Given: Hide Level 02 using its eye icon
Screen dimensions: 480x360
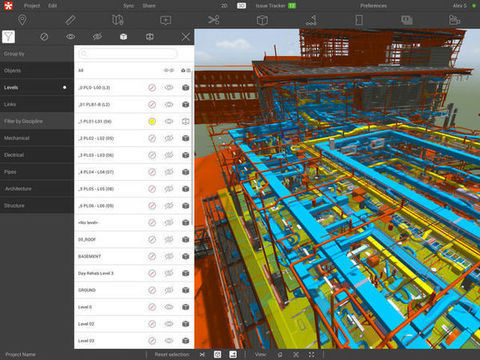Looking at the screenshot, I should [169, 324].
